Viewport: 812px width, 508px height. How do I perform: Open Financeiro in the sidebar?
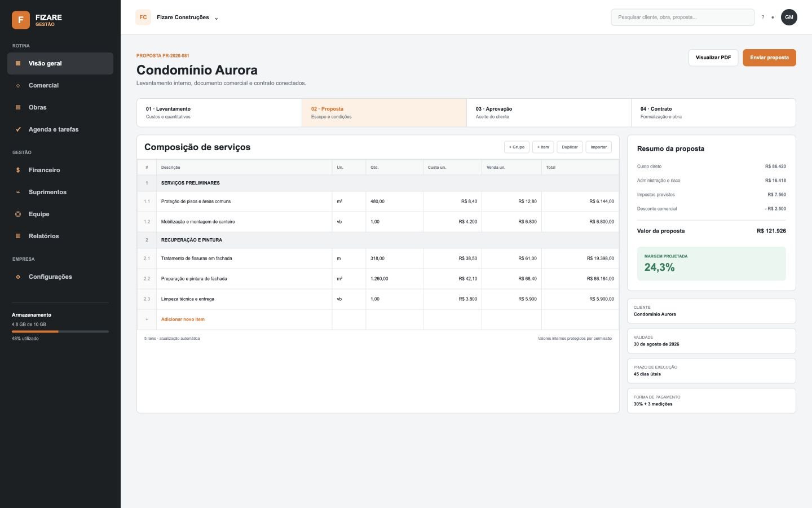[60, 170]
